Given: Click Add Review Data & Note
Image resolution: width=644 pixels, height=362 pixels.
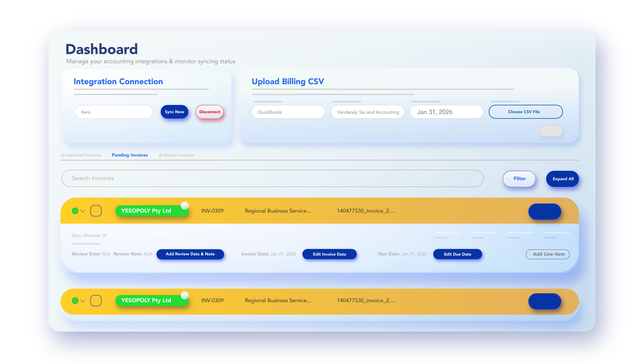Looking at the screenshot, I should pyautogui.click(x=190, y=254).
